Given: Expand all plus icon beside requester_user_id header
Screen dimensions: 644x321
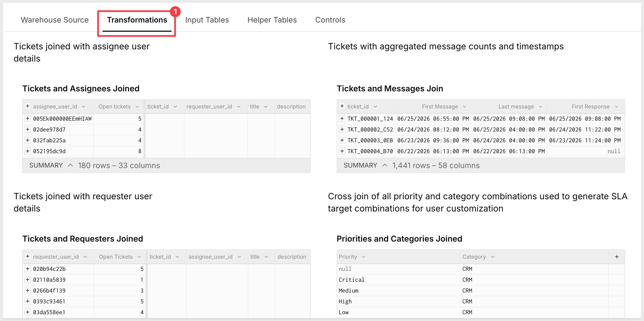Looking at the screenshot, I should 27,256.
